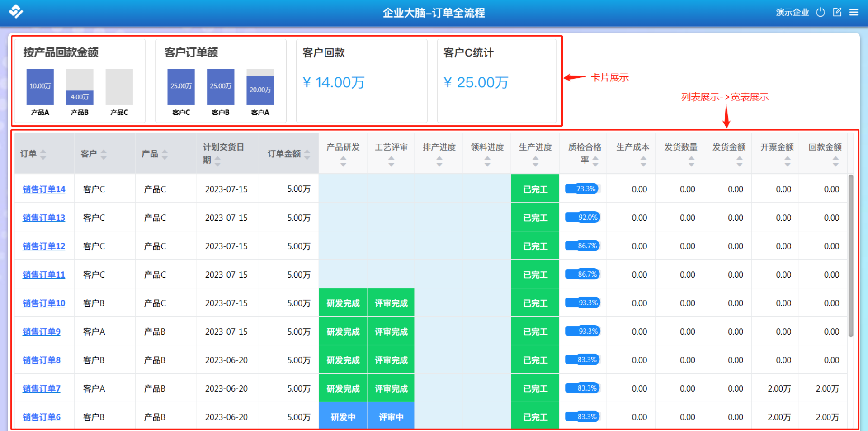Select the 客户C统计 card
The height and width of the screenshot is (431, 868).
[x=496, y=81]
